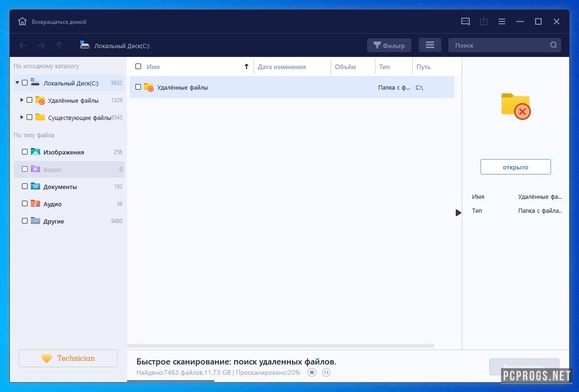
Task: Click the export/share icon in title bar
Action: point(484,21)
